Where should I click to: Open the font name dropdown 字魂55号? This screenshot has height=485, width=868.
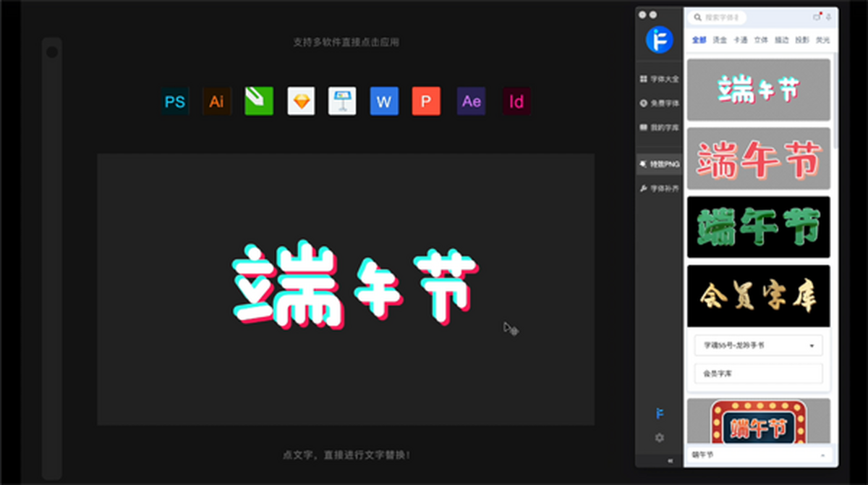758,345
